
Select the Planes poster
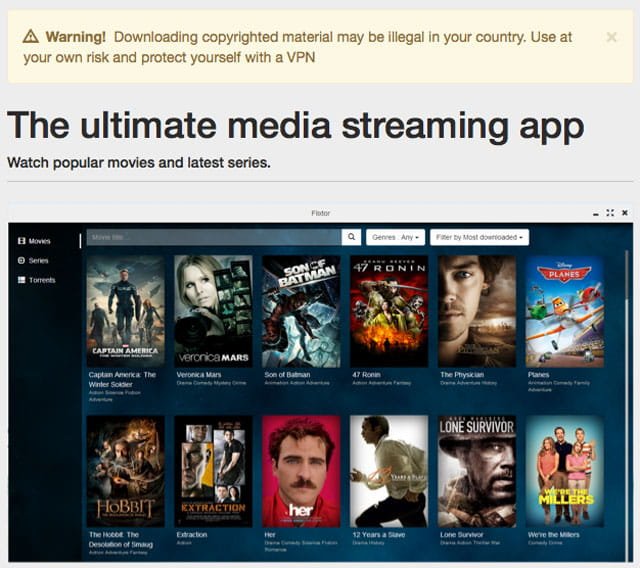(565, 311)
